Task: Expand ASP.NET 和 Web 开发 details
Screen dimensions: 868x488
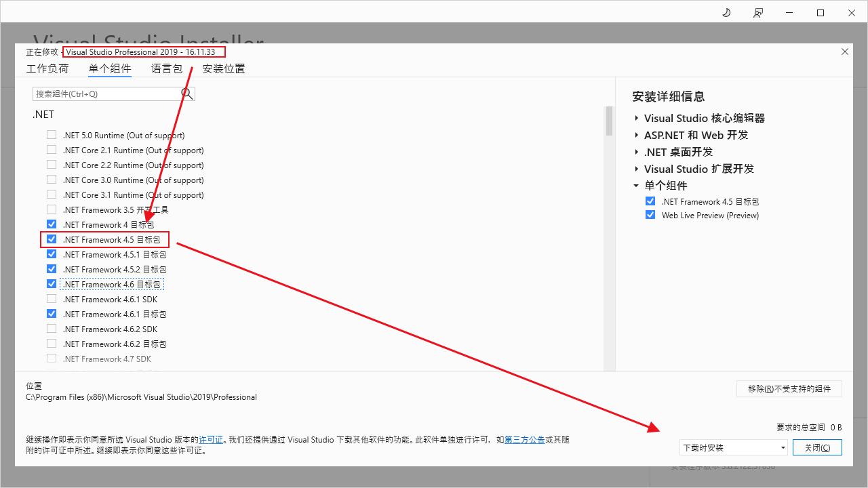Action: coord(637,135)
